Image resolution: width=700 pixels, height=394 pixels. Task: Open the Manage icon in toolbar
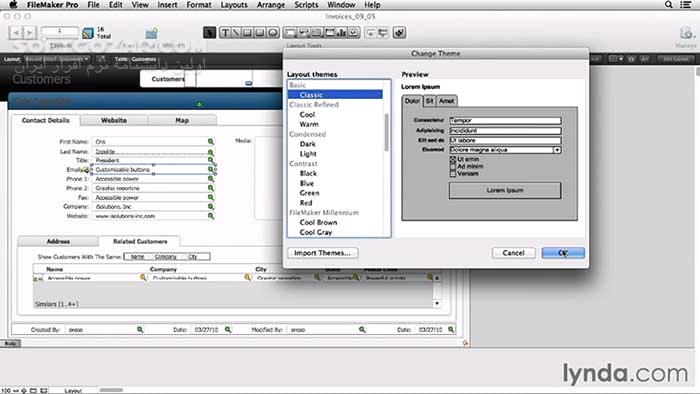point(686,33)
